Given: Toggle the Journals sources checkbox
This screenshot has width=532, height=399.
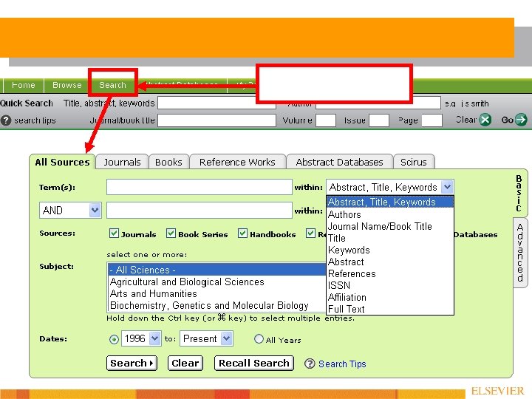Looking at the screenshot, I should pos(114,233).
